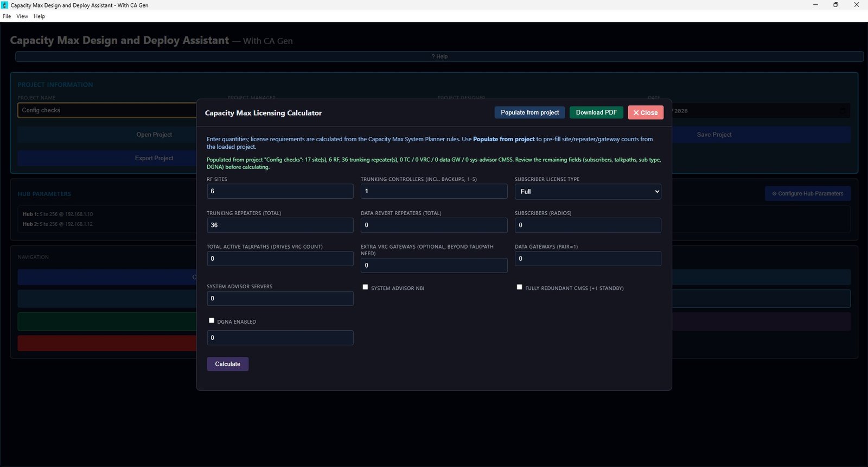Screen dimensions: 868x467
Task: Click the date field showing 2026
Action: pos(761,111)
